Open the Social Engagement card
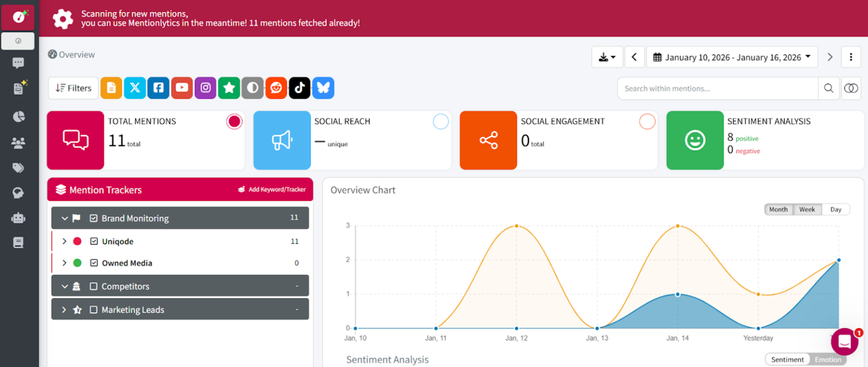Viewport: 868px width, 367px height. point(558,140)
